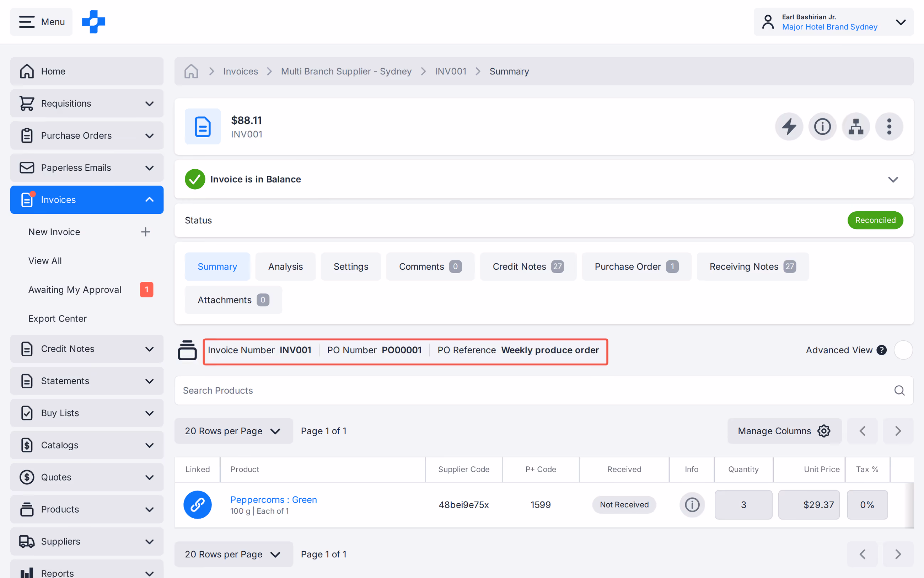Switch to the Analysis tab
The height and width of the screenshot is (578, 924).
[285, 266]
